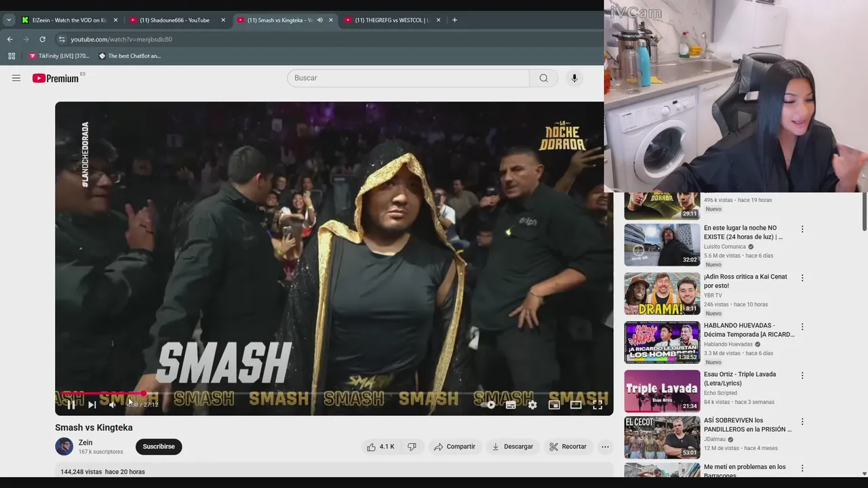Pause the video playback
The width and height of the screenshot is (868, 488).
coord(71,405)
